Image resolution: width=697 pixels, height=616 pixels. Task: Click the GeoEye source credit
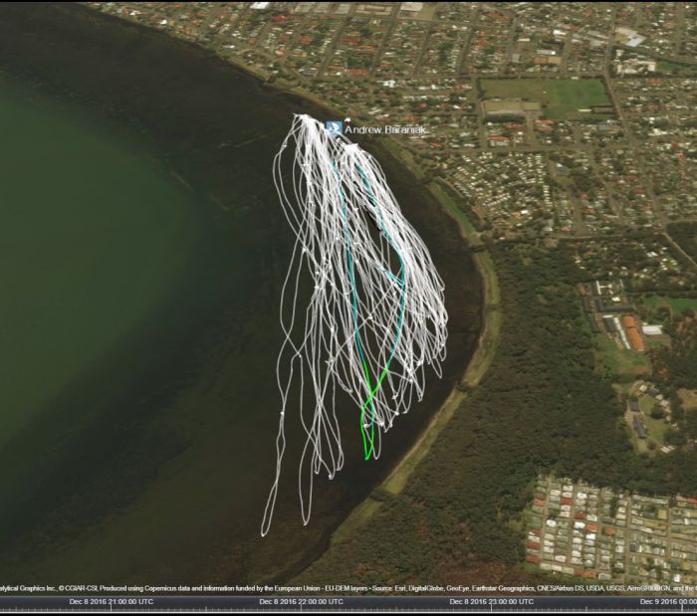[x=451, y=589]
